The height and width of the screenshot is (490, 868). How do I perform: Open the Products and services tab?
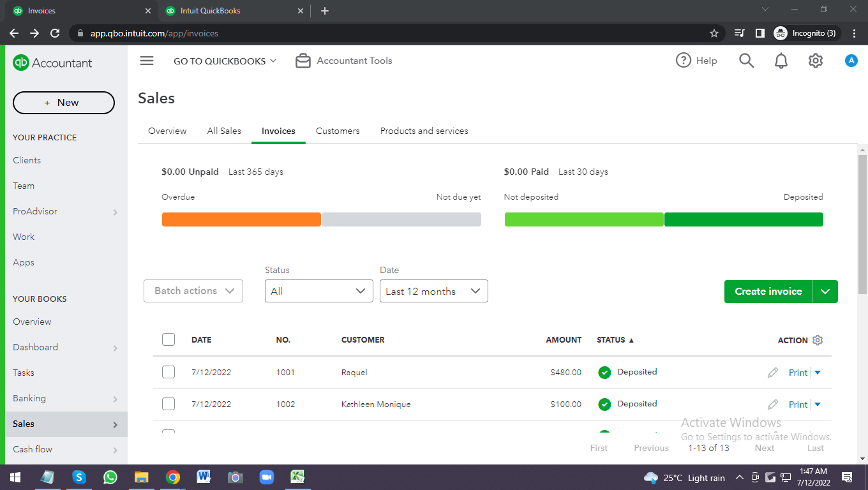tap(424, 131)
